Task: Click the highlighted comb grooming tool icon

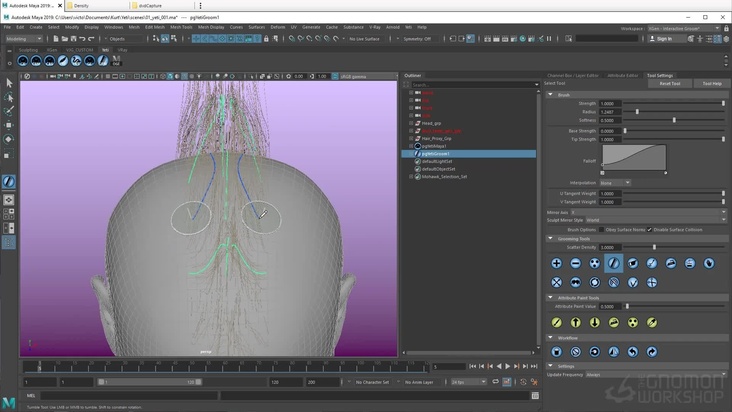Action: (x=614, y=263)
